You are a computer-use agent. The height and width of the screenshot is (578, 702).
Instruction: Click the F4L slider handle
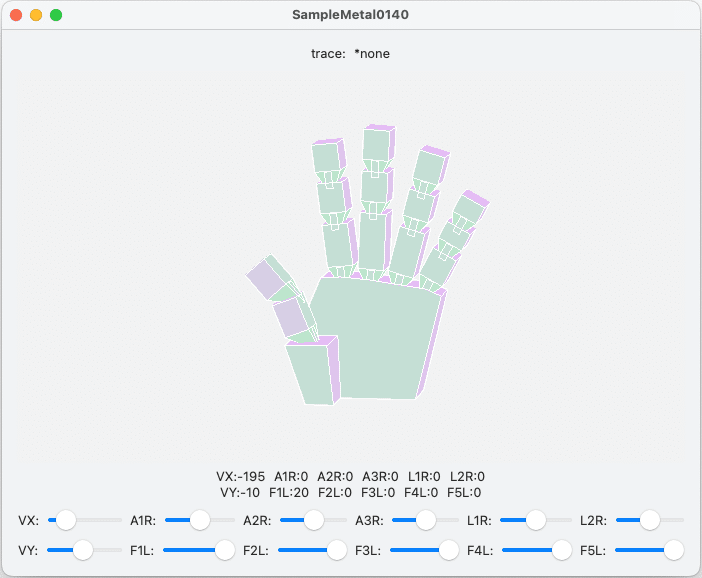point(562,550)
